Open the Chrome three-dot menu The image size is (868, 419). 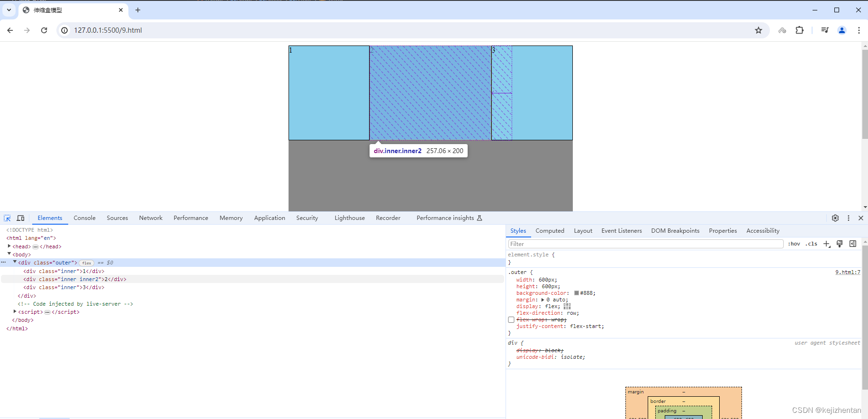tap(859, 30)
